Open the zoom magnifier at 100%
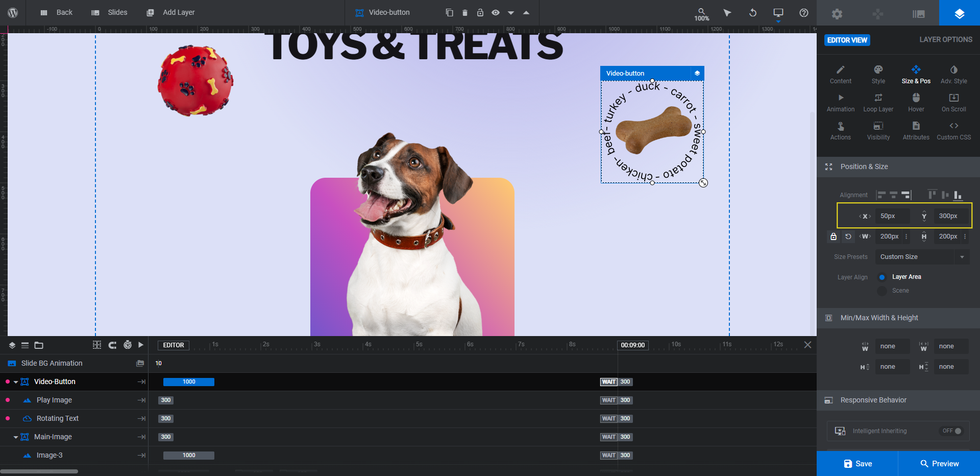Screen dimensions: 980x476 (x=701, y=14)
